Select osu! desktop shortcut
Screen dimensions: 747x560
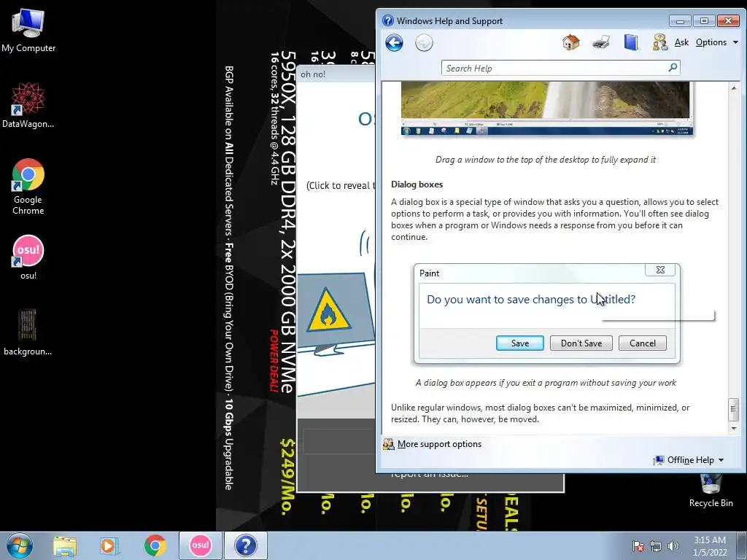pos(28,257)
